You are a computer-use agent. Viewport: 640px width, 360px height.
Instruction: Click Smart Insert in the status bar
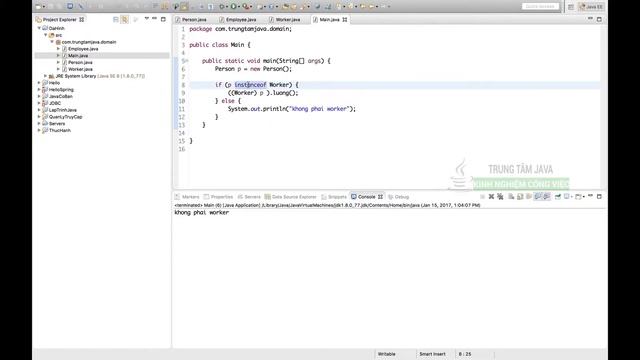[432, 354]
